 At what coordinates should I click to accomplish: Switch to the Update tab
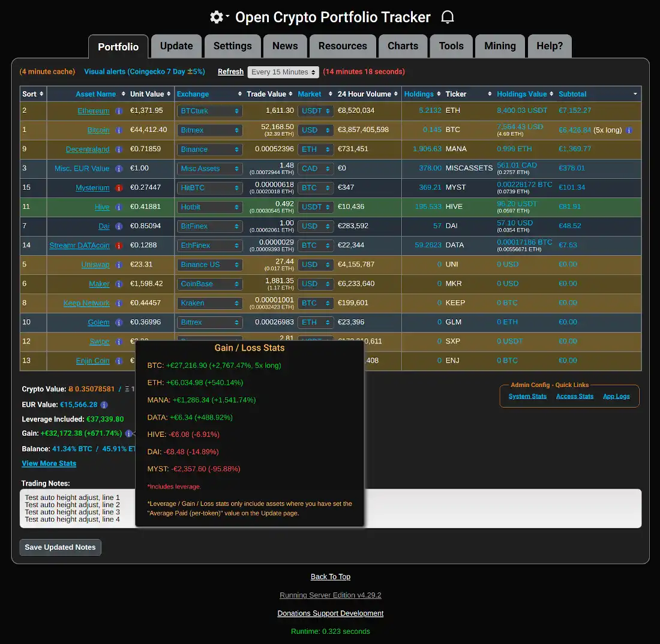click(176, 46)
